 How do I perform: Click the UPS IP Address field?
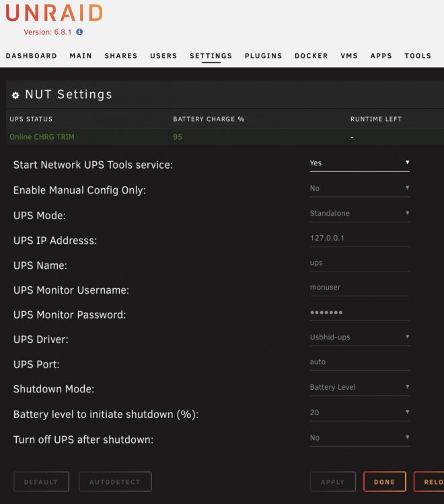pyautogui.click(x=359, y=238)
